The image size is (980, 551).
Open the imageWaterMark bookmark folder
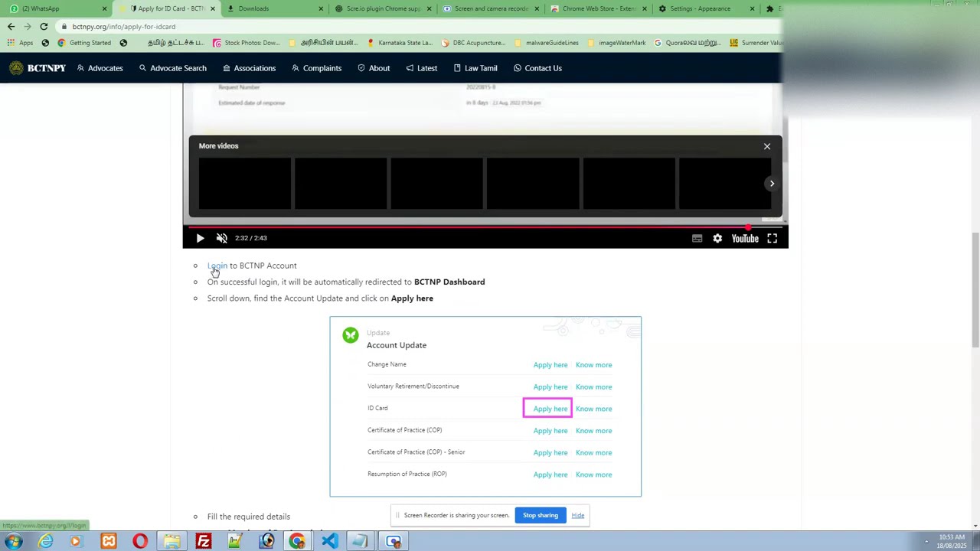pyautogui.click(x=617, y=43)
